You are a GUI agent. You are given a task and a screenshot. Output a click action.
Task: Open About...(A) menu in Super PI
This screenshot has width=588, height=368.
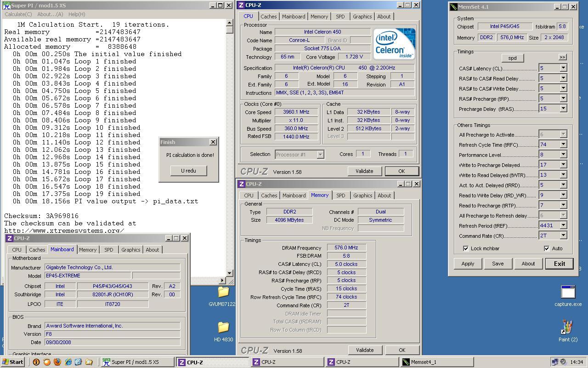point(50,14)
